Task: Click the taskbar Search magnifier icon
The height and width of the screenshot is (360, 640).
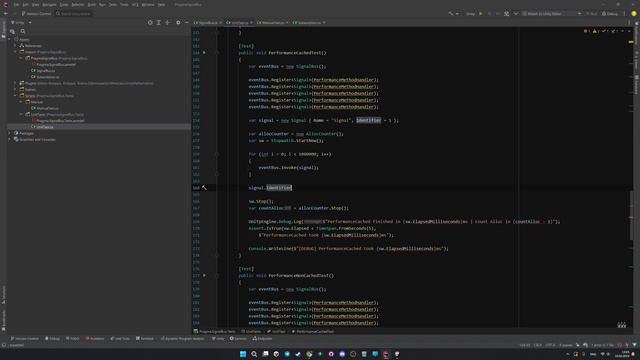Action: tap(254, 354)
